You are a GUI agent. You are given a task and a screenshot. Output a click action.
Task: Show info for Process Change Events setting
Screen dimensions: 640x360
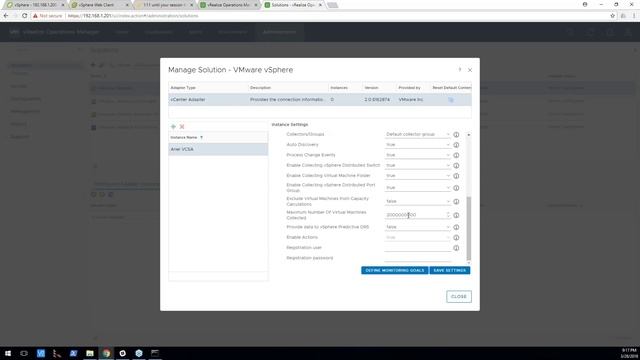tap(456, 155)
